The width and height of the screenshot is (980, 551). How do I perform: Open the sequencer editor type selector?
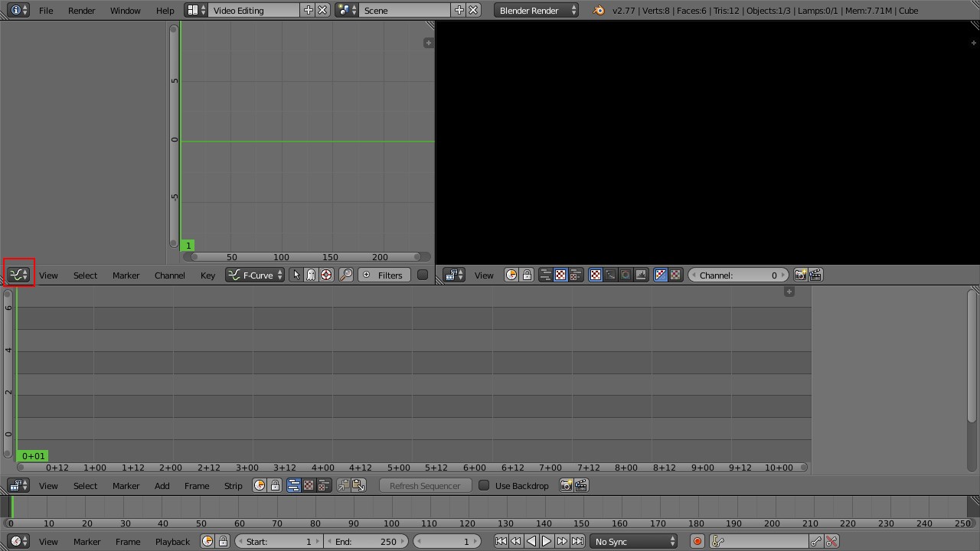18,486
